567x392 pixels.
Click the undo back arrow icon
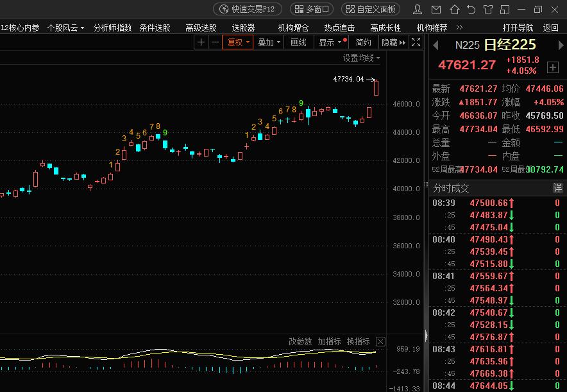(x=471, y=10)
